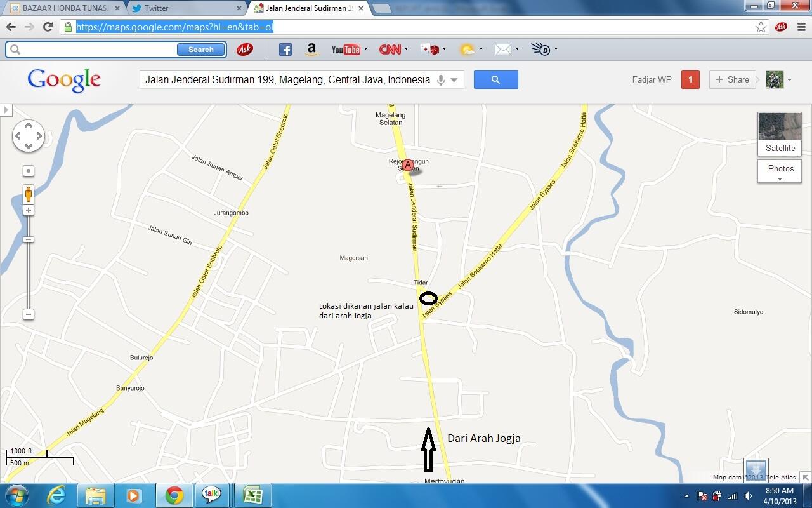Open the Ask extension icon beside the address bar
The image size is (812, 508).
[781, 27]
